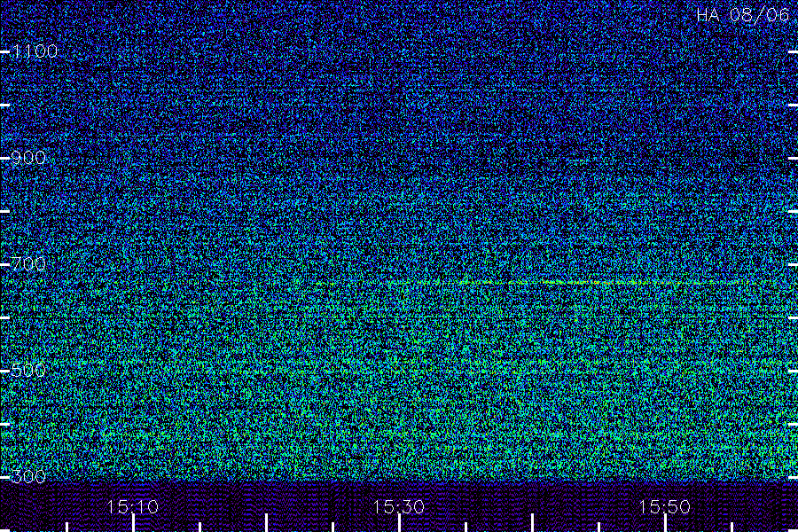Click the 500 frequency axis label
Screen dimensions: 798x532
pyautogui.click(x=28, y=370)
